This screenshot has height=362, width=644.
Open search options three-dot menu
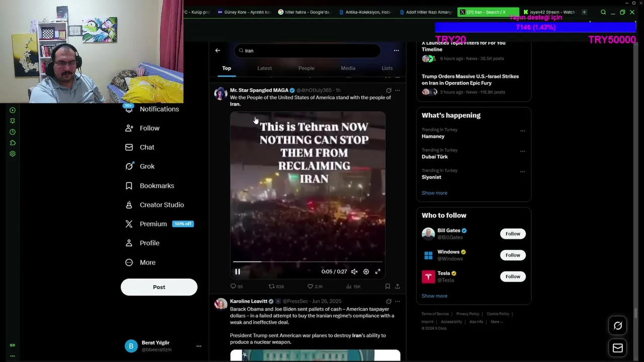point(396,50)
